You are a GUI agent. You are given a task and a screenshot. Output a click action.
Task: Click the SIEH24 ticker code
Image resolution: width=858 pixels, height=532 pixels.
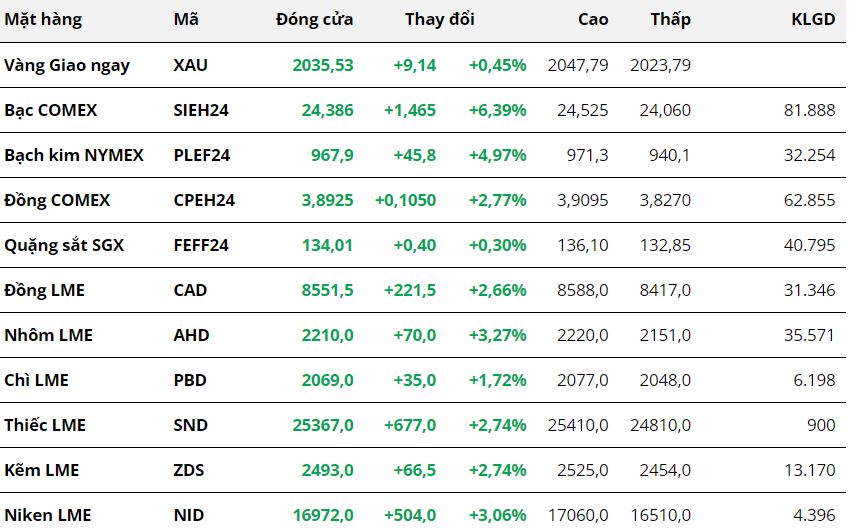201,110
